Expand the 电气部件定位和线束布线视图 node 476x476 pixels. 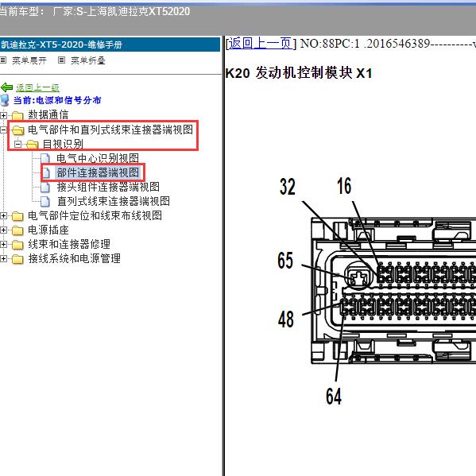coord(3,216)
